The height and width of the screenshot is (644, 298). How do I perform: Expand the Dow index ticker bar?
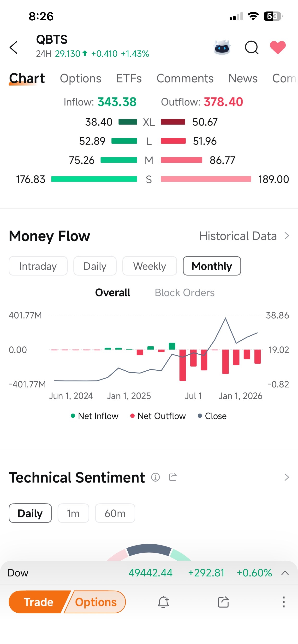(285, 573)
